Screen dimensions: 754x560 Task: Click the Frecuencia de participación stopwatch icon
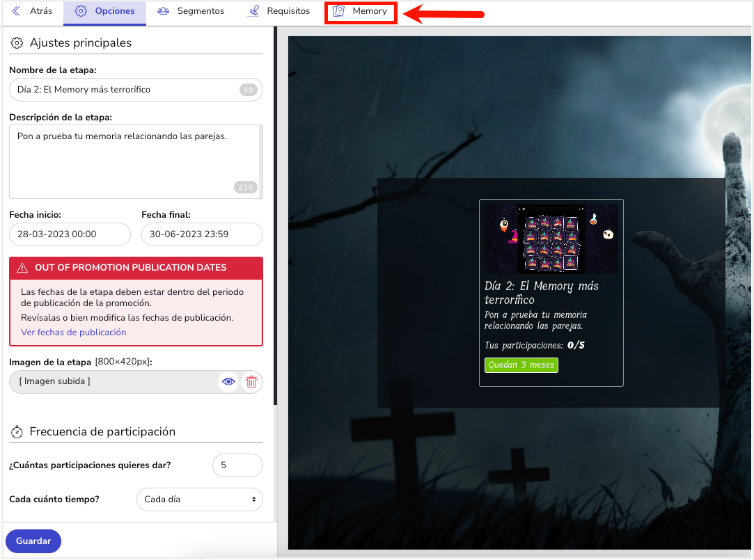click(x=17, y=432)
